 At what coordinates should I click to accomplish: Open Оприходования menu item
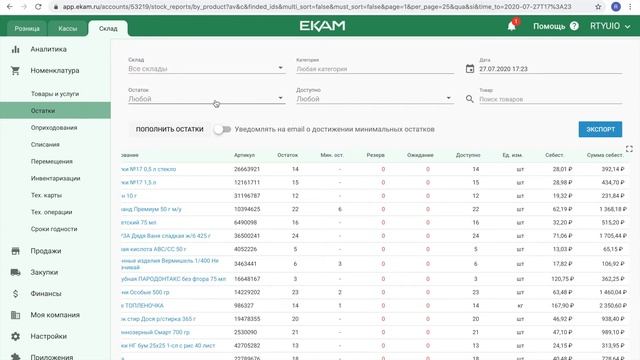[x=55, y=128]
